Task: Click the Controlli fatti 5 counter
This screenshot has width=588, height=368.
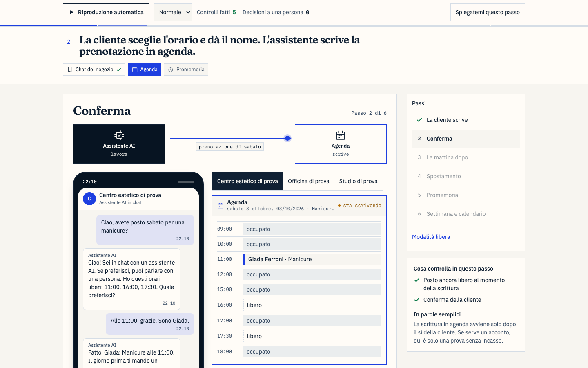Action: pyautogui.click(x=216, y=12)
